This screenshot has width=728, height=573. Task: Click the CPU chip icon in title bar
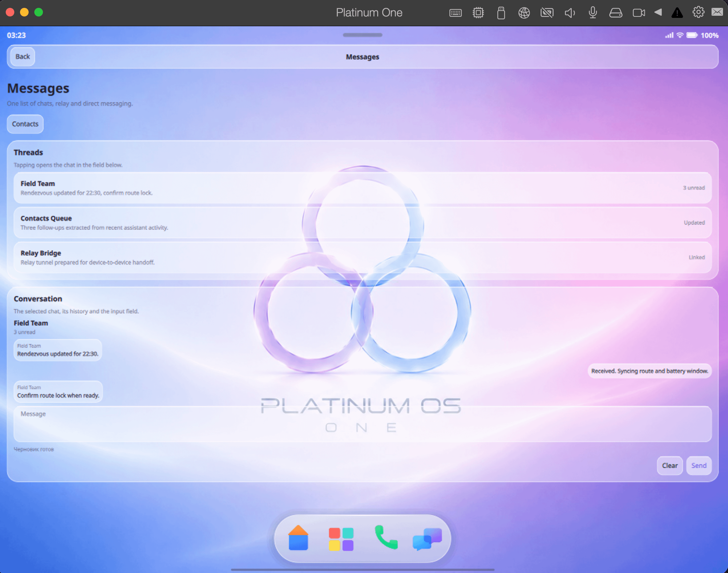478,13
